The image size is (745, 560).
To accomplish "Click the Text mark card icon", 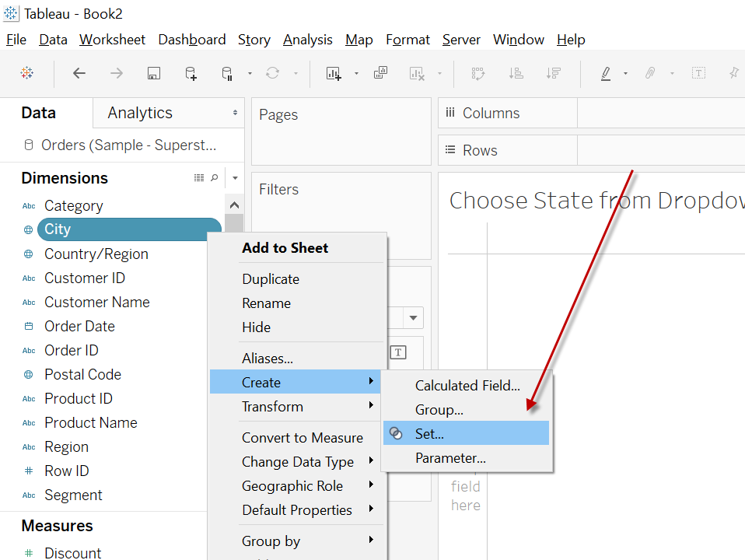I will click(x=398, y=352).
